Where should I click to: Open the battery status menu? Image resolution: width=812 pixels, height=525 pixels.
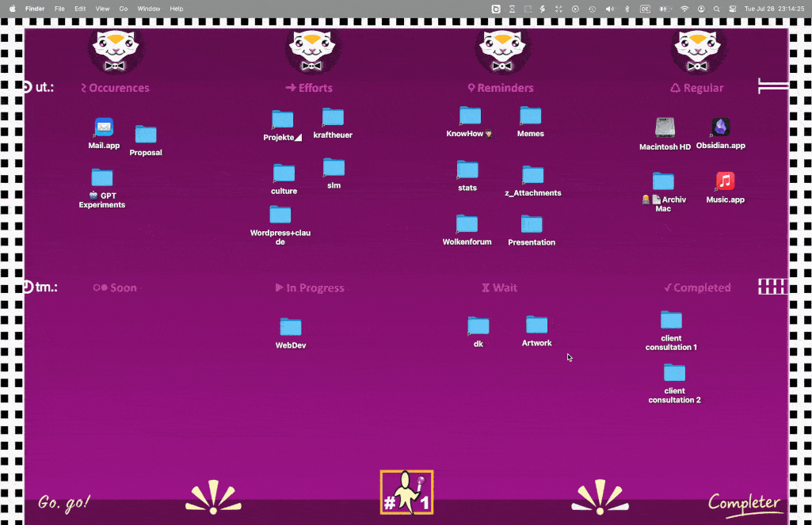[664, 9]
